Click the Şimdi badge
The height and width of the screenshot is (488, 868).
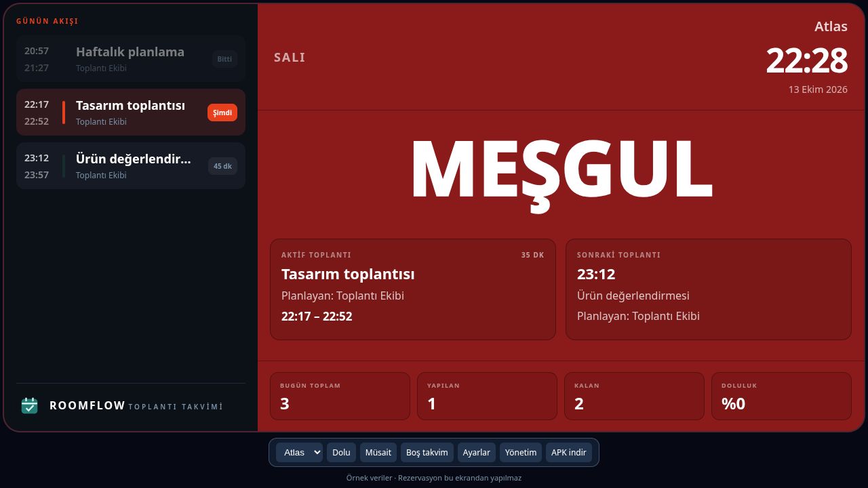coord(222,113)
